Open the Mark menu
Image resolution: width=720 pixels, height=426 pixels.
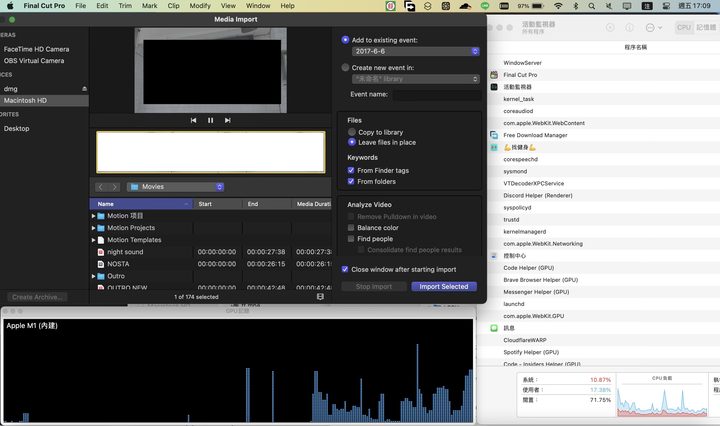pos(149,6)
